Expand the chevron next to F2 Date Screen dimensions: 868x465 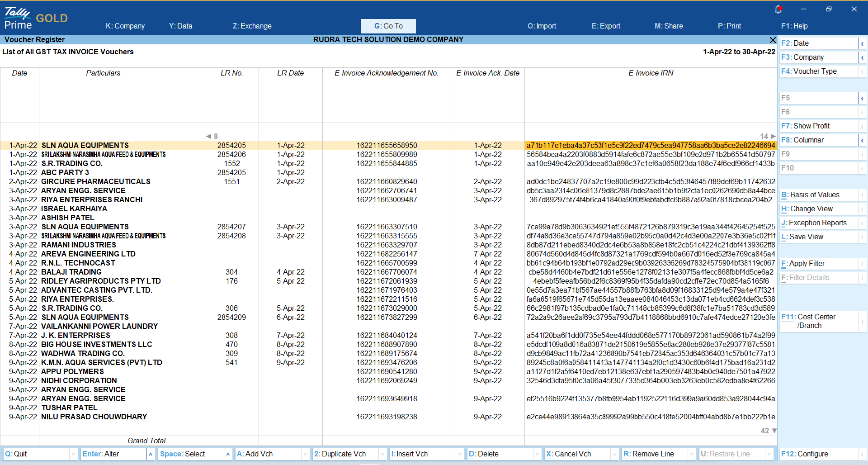[862, 43]
